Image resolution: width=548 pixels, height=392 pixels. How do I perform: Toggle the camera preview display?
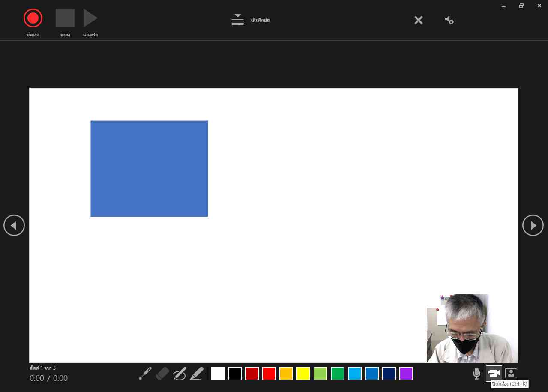(511, 373)
